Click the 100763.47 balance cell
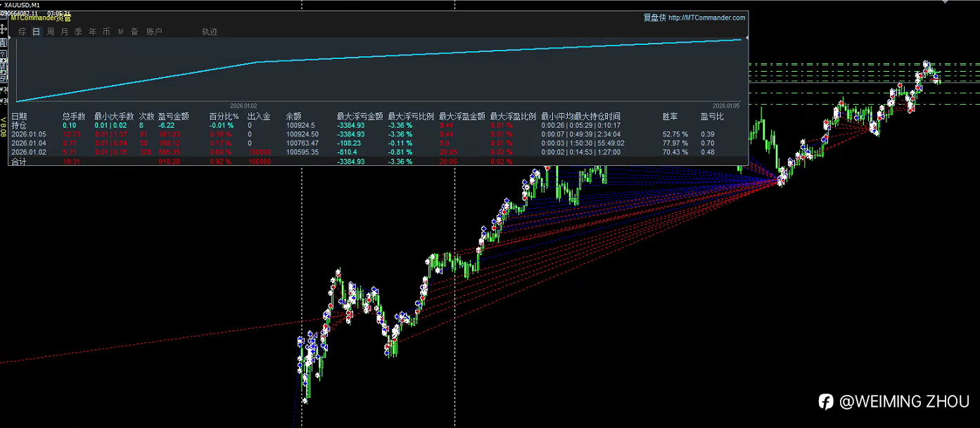The width and height of the screenshot is (980, 428). 303,143
